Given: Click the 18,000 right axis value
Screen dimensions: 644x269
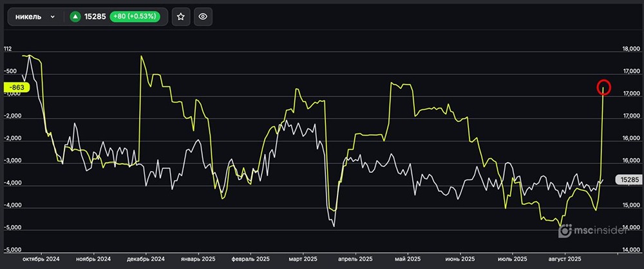Looking at the screenshot, I should (x=629, y=49).
